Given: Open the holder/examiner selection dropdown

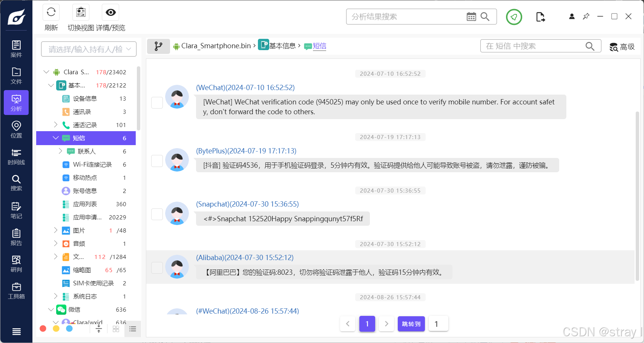Looking at the screenshot, I should point(89,49).
